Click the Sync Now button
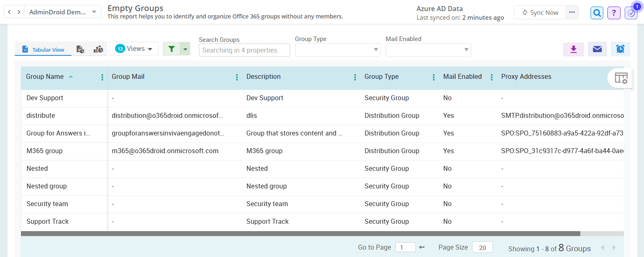The width and height of the screenshot is (644, 257). 540,12
